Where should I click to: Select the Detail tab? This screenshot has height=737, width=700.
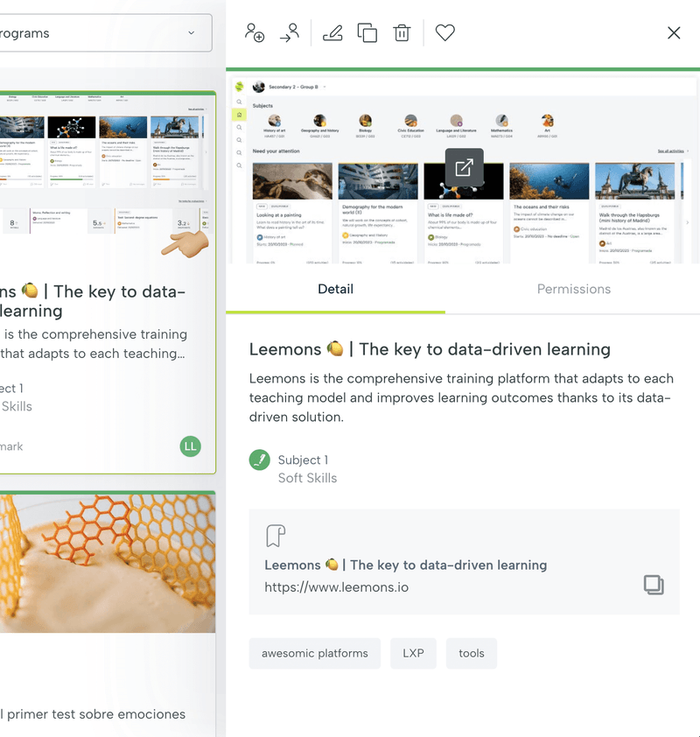(335, 289)
